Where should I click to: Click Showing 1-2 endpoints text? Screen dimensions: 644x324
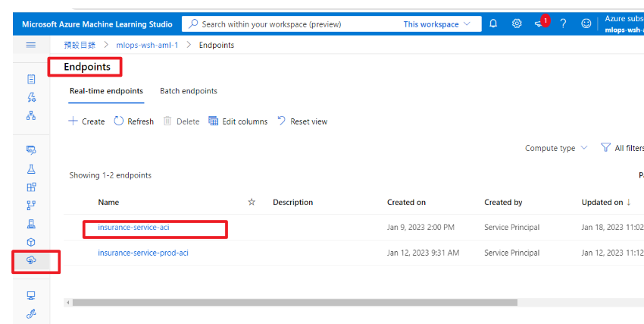pyautogui.click(x=110, y=175)
